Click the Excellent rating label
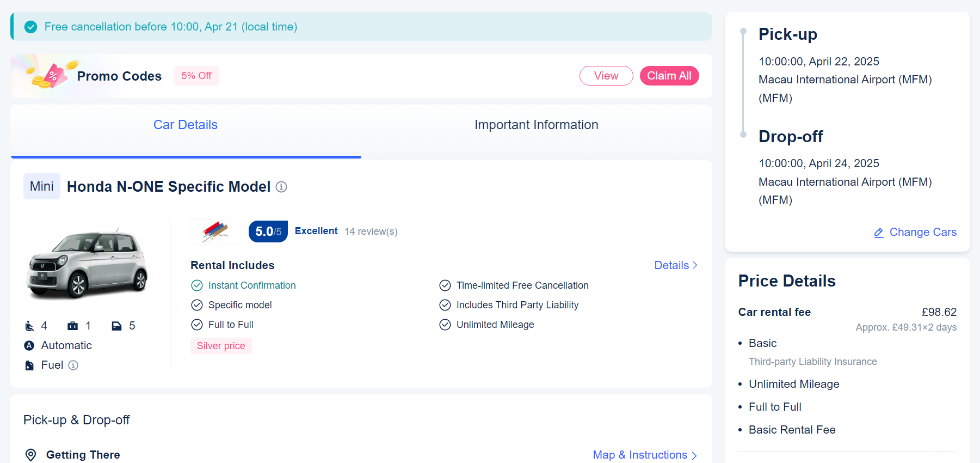The width and height of the screenshot is (980, 463). pos(316,231)
